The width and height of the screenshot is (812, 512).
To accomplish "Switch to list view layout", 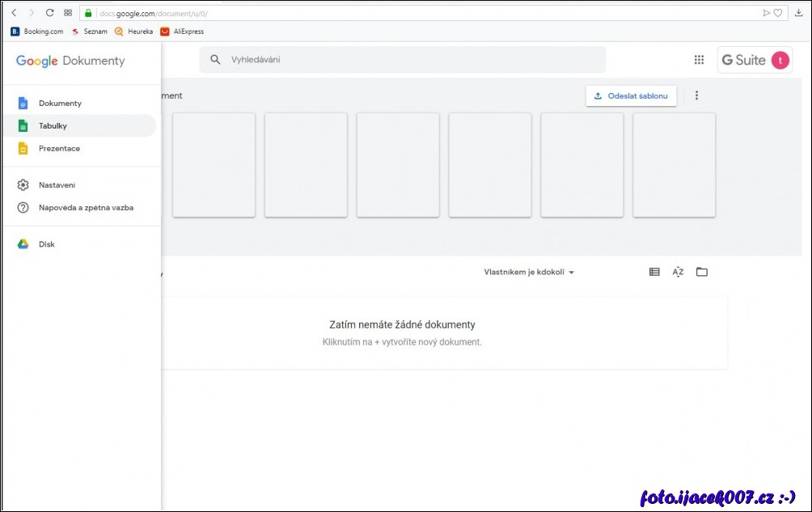I will pyautogui.click(x=653, y=272).
